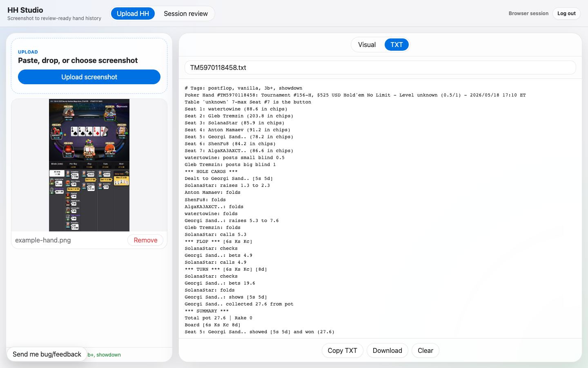Switch output to Visual view
588x368 pixels.
tap(367, 45)
